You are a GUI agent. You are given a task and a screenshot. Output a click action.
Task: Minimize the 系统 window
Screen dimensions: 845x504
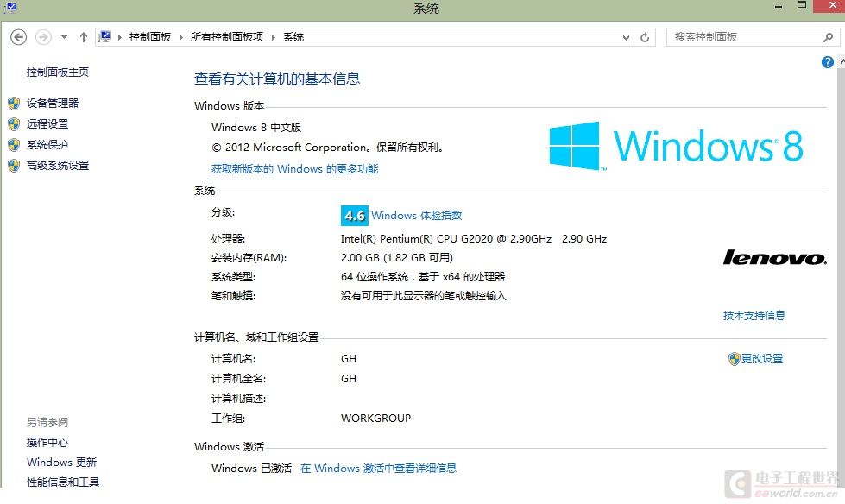pos(779,6)
